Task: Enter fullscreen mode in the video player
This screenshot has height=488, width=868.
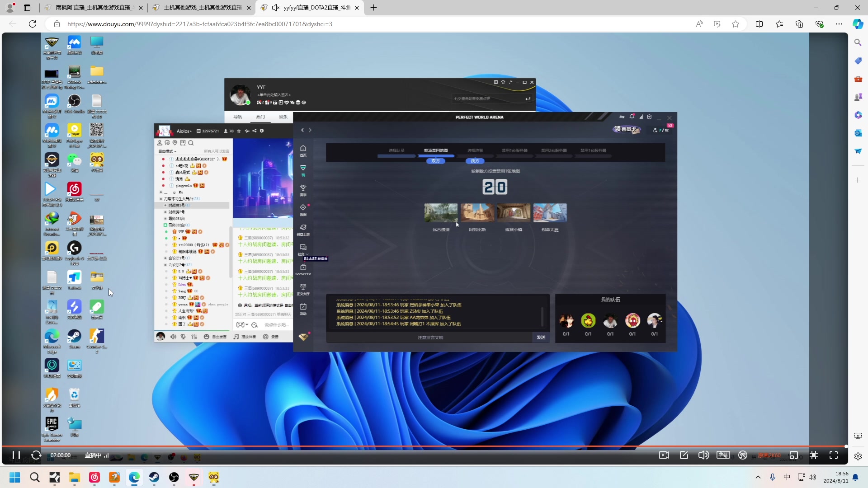Action: pos(834,455)
